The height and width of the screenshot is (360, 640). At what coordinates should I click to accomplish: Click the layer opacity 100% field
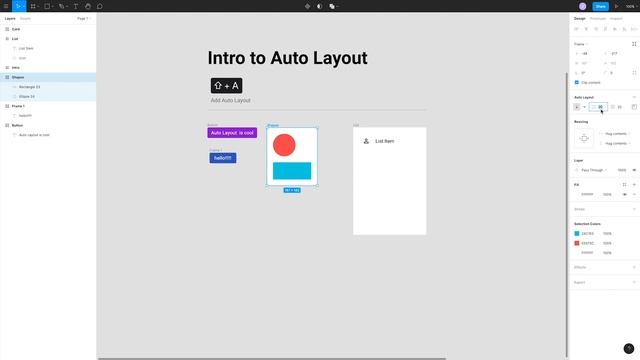click(x=622, y=170)
